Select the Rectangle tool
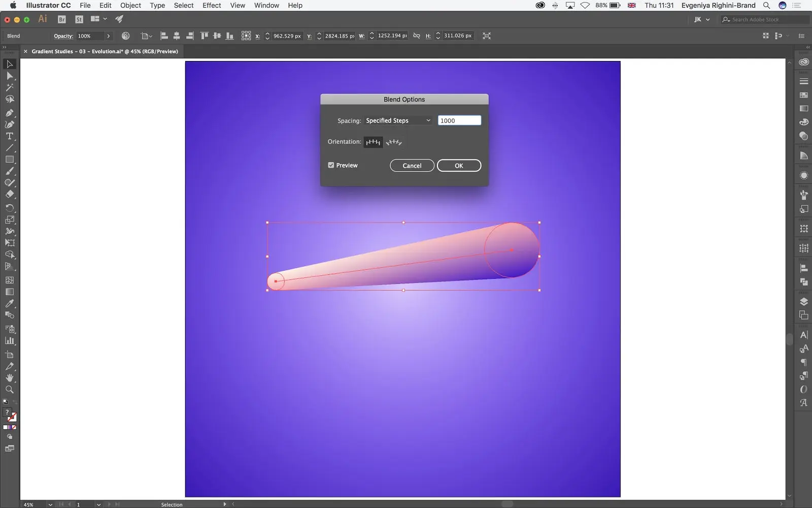 tap(9, 159)
